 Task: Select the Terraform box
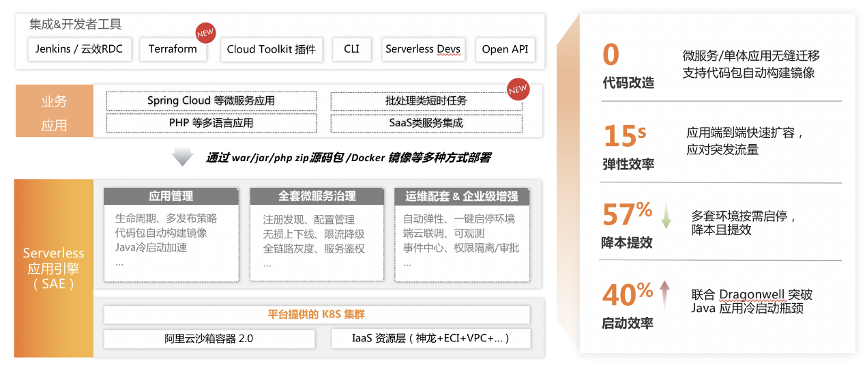click(173, 49)
